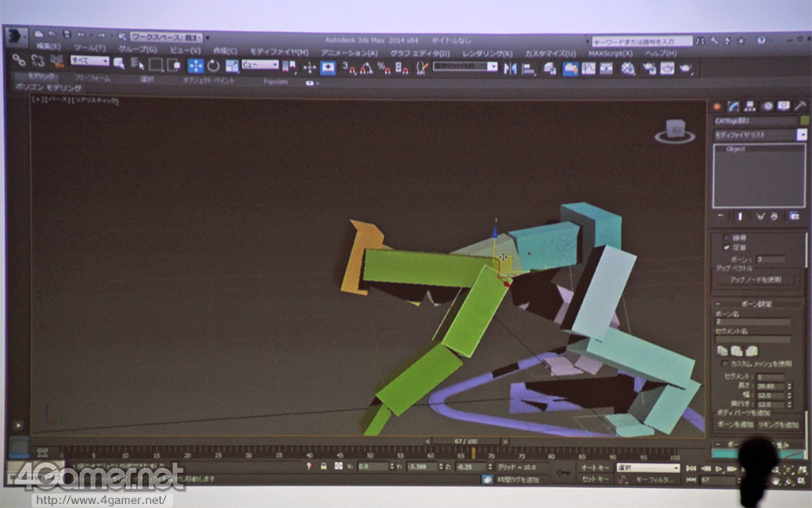
Task: Toggle the カスタム メッシュを使用 checkbox
Action: pyautogui.click(x=725, y=363)
